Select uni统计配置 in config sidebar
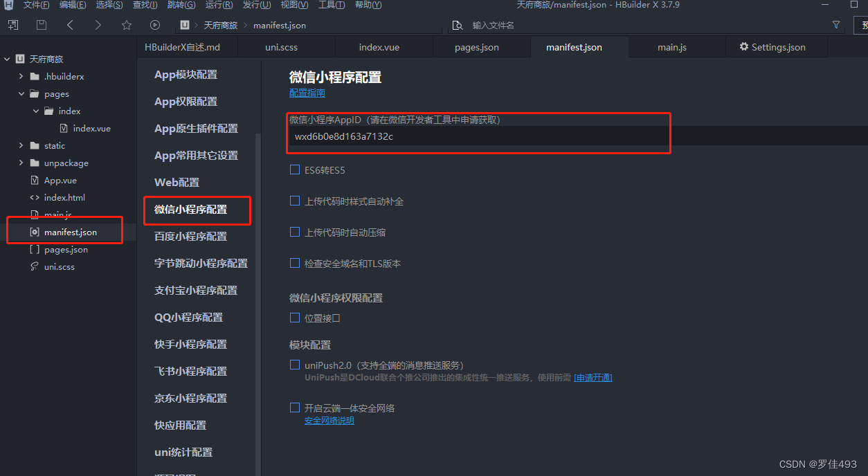This screenshot has width=868, height=476. click(183, 452)
